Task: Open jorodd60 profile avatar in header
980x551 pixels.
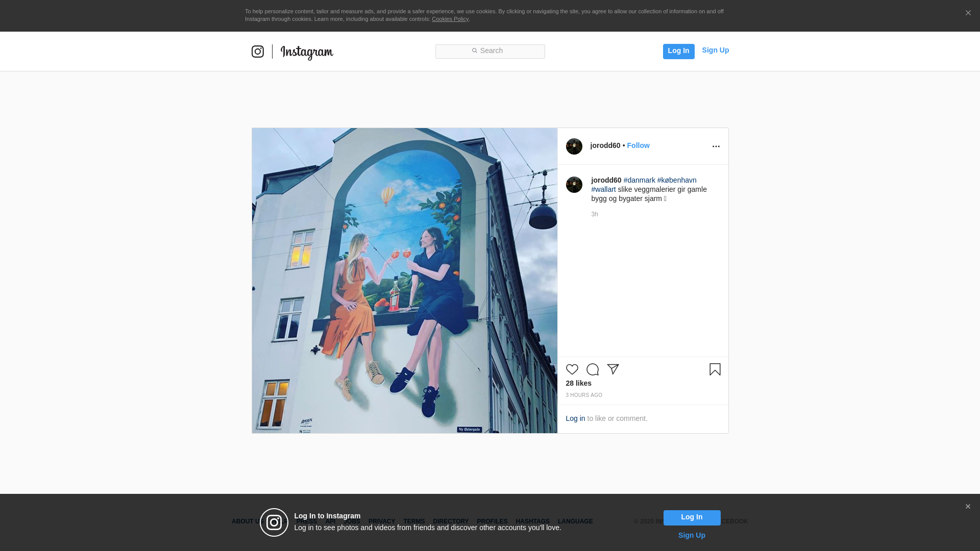Action: point(574,146)
